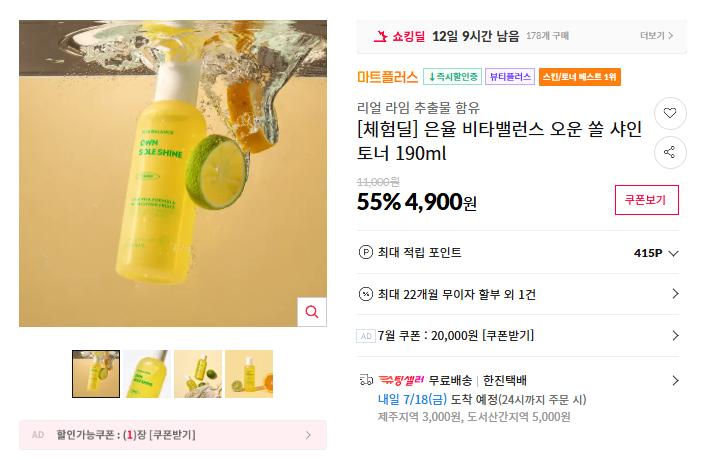Screen dimensions: 715x461
Task: Click the installment percent icon
Action: pos(365,294)
